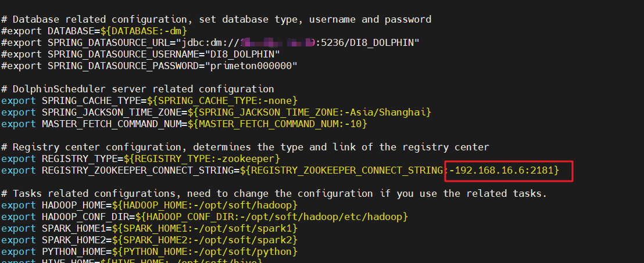The image size is (644, 263).
Task: Click the PYTHON_HOME export line
Action: 149,251
